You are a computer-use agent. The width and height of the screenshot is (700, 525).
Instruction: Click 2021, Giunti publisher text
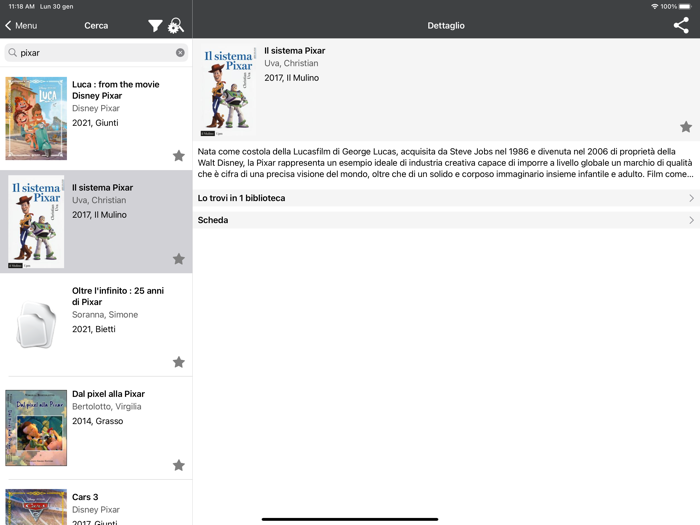click(x=95, y=123)
